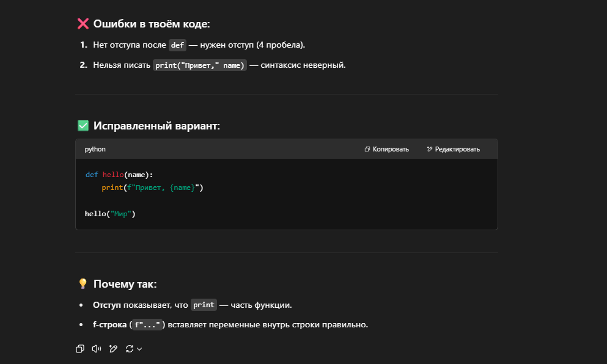Click the heading 'Исправленный вариант:'
This screenshot has height=364, width=607.
point(156,126)
